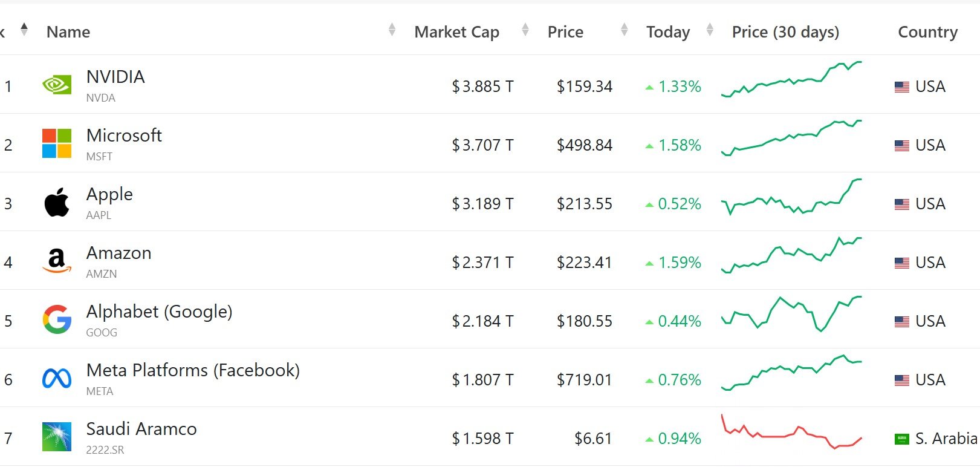Screen dimensions: 980x467
Task: Sort using the Price column arrows
Action: pyautogui.click(x=625, y=29)
